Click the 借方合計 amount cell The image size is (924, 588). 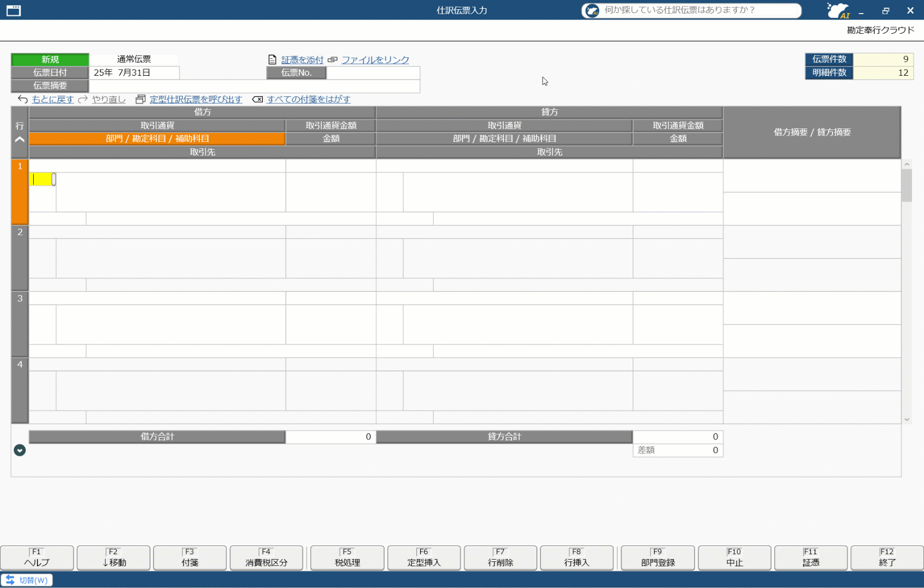point(331,437)
